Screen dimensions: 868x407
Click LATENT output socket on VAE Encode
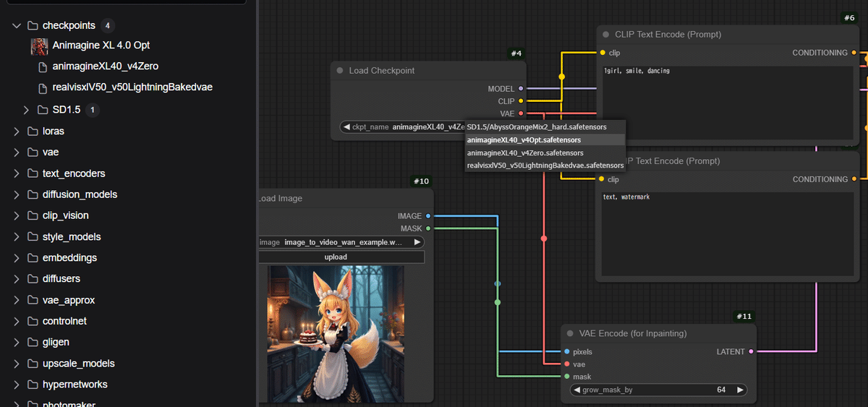tap(751, 352)
